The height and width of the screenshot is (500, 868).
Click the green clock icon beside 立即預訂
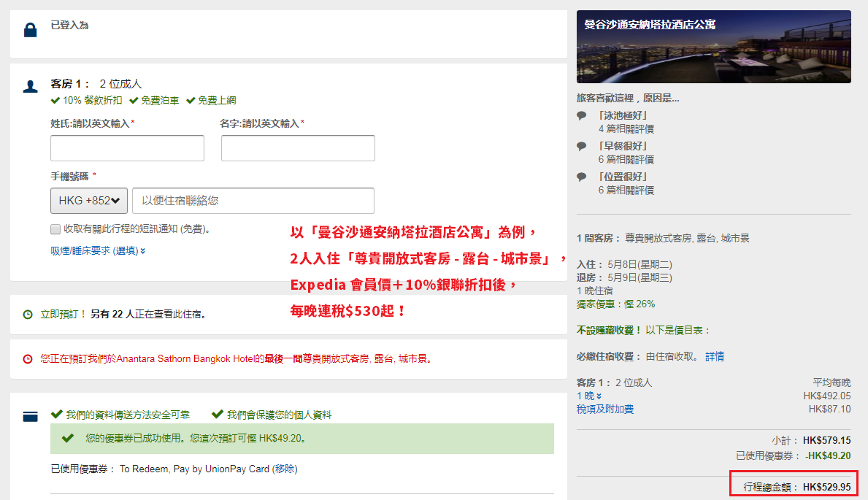28,315
